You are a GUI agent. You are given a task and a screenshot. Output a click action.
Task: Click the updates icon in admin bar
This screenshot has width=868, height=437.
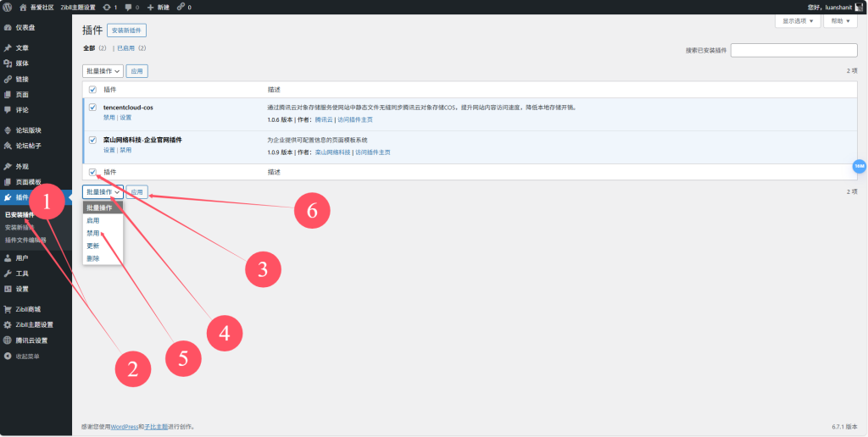coord(106,7)
